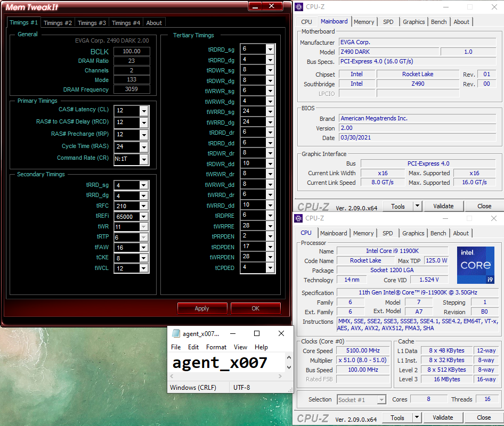Open the RAS# to CAS# Delay (tRCD) dropdown
Viewport: 504px width, 426px height.
coord(144,122)
